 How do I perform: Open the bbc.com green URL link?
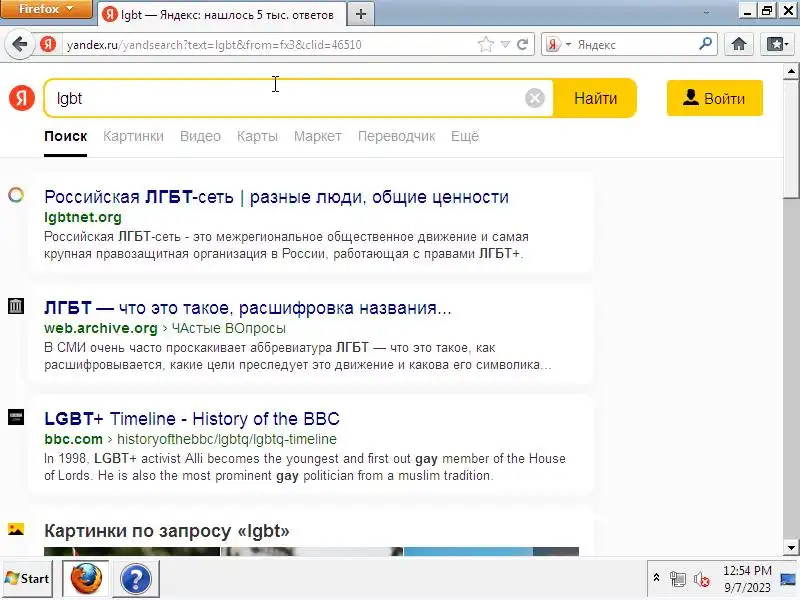pyautogui.click(x=73, y=439)
